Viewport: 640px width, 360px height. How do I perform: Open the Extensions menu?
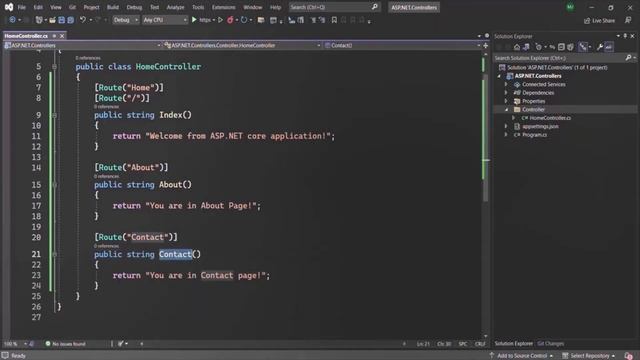[x=223, y=7]
